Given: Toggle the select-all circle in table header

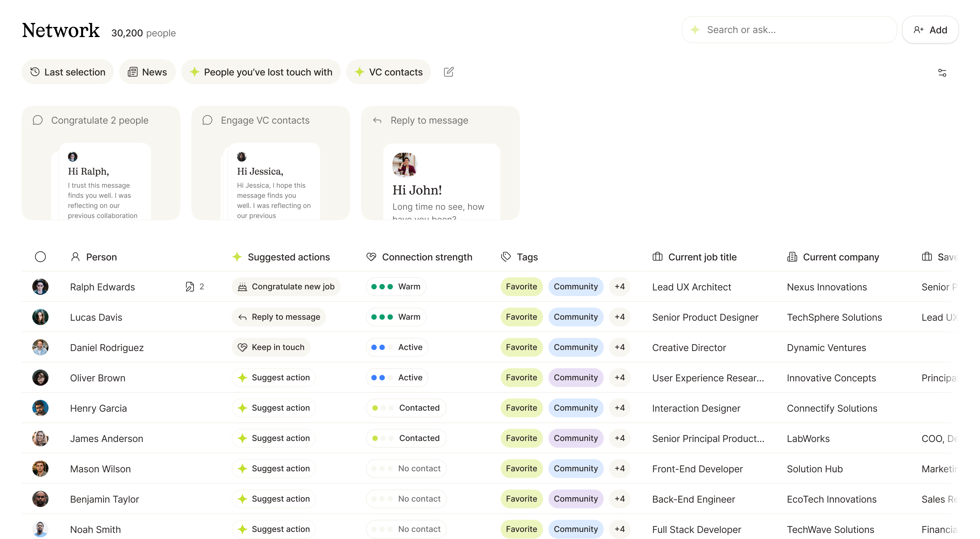Looking at the screenshot, I should click(x=40, y=257).
